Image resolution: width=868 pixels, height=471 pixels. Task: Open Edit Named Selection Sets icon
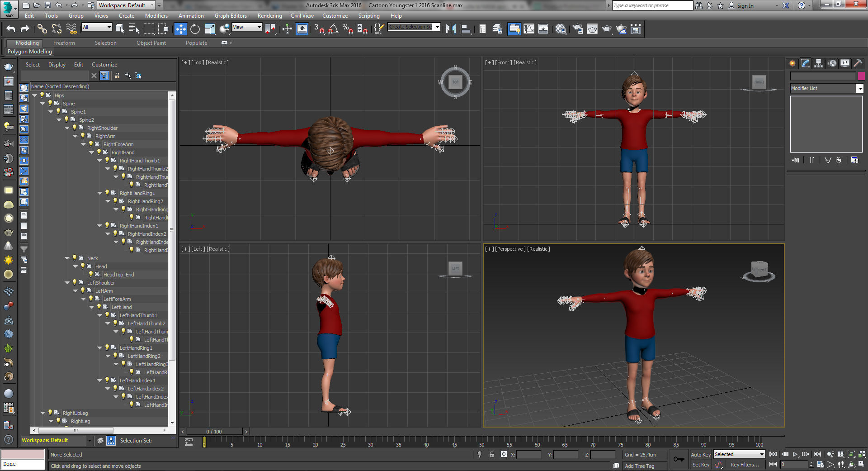coord(379,29)
